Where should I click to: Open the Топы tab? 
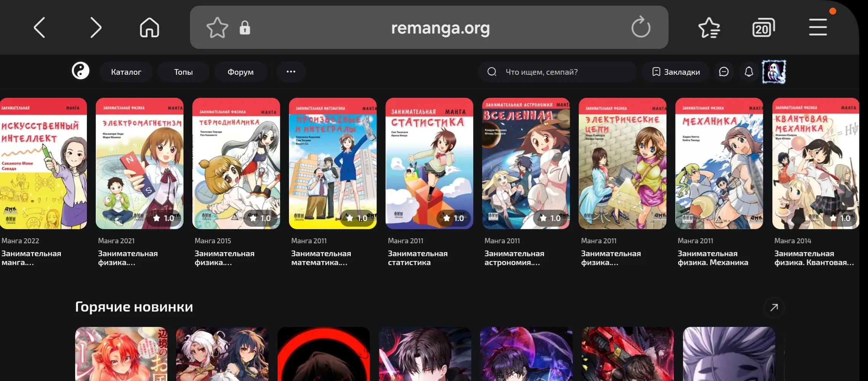(183, 72)
